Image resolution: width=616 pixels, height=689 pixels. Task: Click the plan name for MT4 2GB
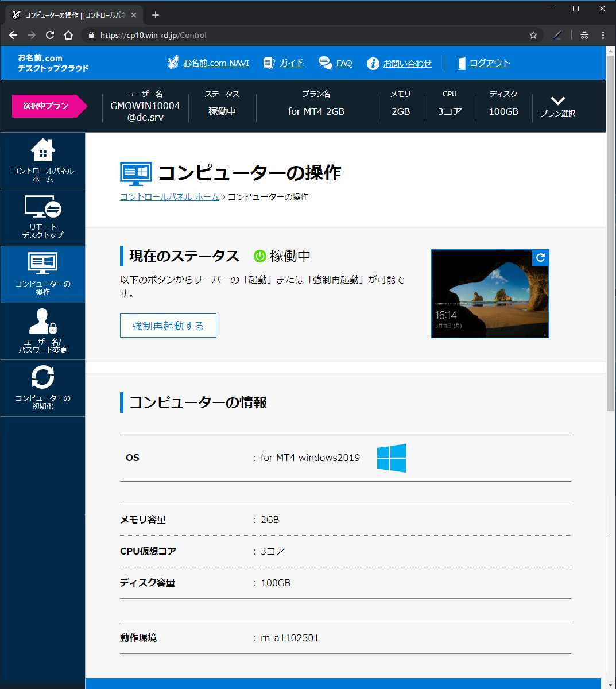point(316,111)
